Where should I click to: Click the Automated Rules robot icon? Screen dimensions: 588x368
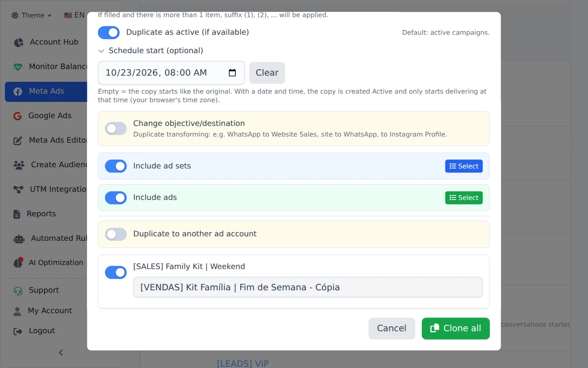coord(19,239)
